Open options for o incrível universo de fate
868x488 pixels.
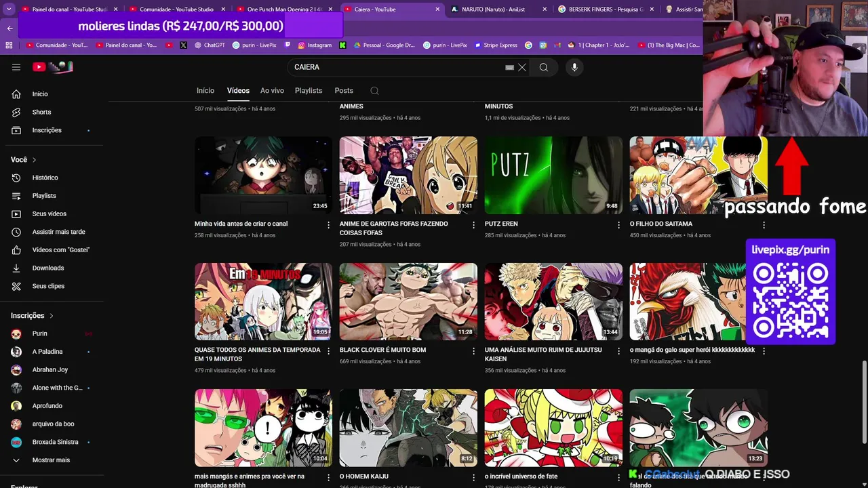(618, 477)
